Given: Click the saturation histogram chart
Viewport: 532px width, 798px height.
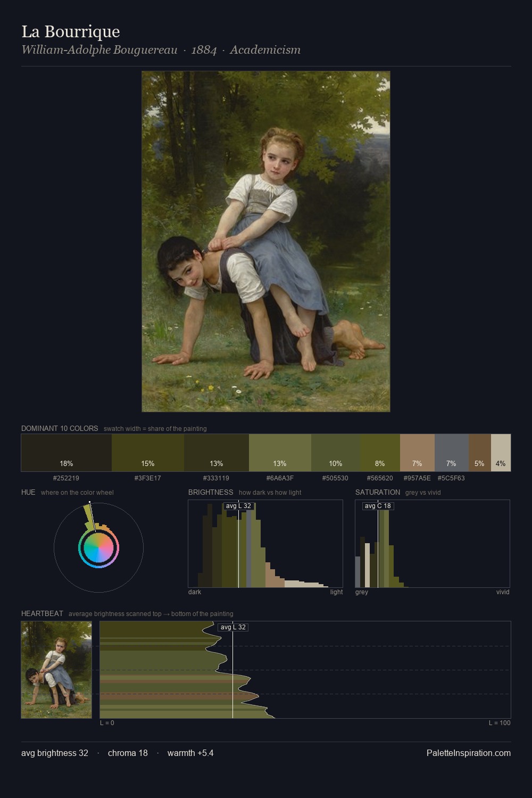Looking at the screenshot, I should pos(433,544).
